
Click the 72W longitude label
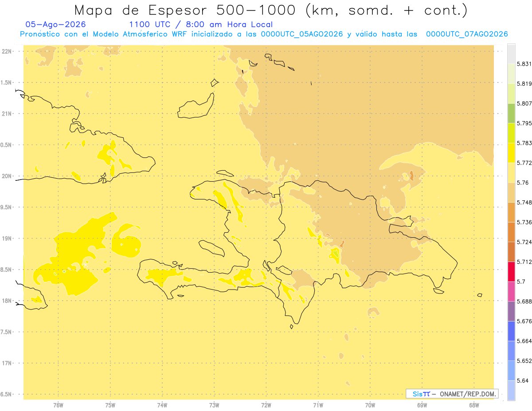[266, 405]
